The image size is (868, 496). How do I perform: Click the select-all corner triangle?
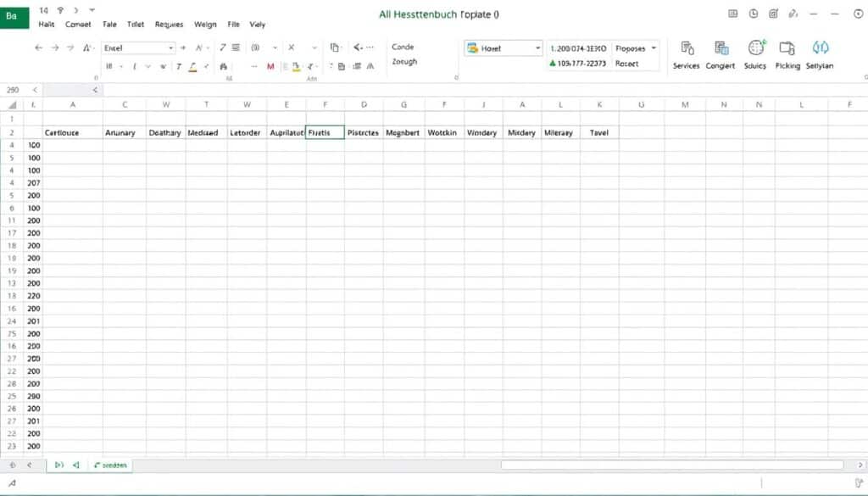pyautogui.click(x=12, y=104)
